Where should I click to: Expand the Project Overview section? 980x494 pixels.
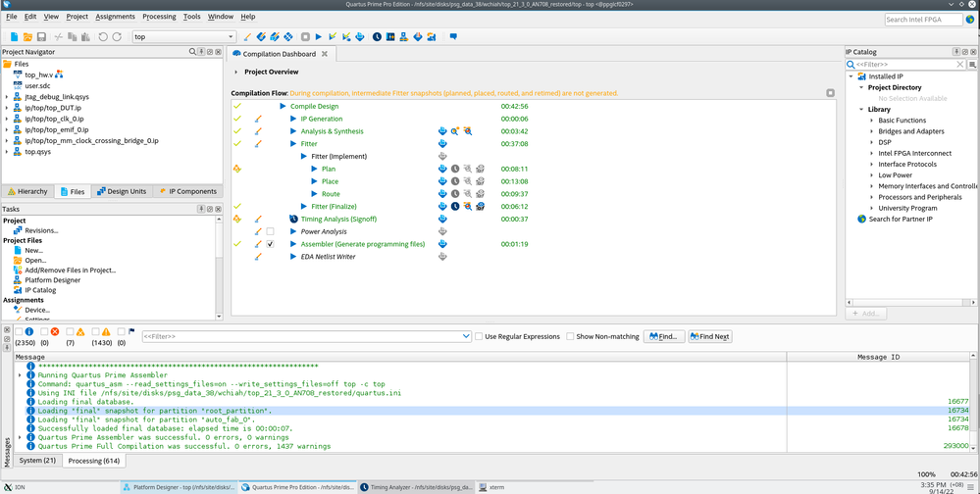click(x=236, y=73)
